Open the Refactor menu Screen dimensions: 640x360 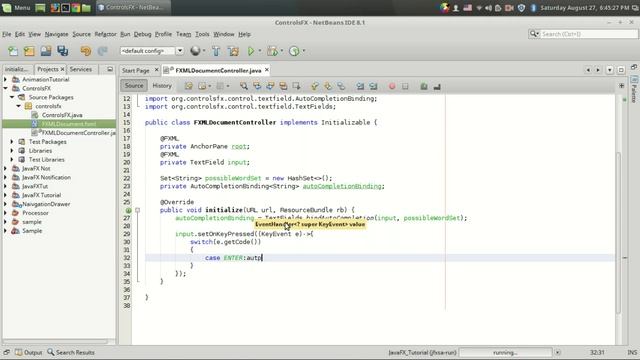[x=105, y=34]
